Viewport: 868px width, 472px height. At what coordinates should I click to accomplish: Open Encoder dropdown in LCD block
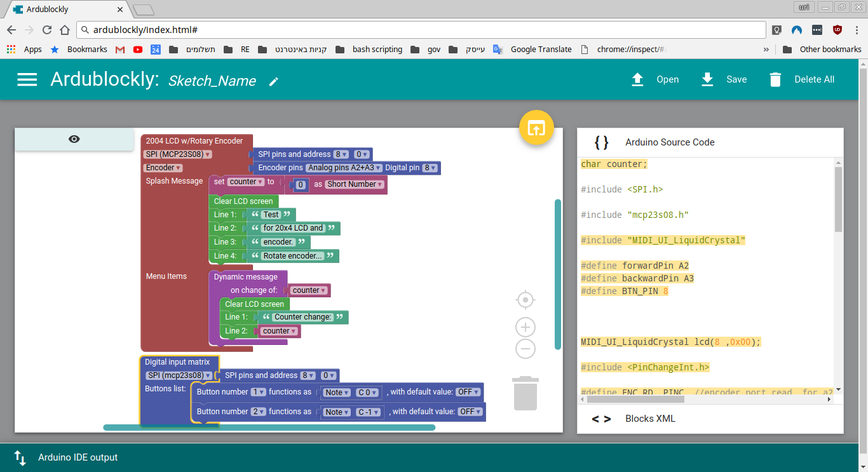[163, 168]
